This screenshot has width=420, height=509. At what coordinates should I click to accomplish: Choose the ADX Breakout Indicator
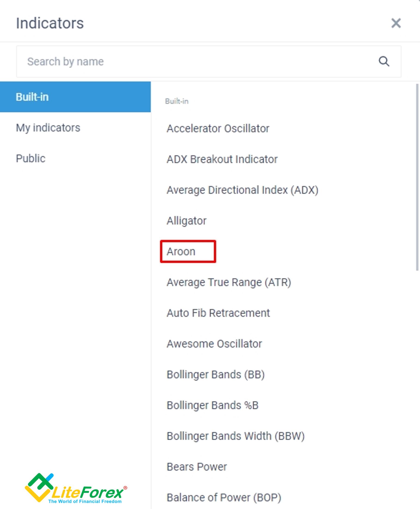(x=222, y=159)
